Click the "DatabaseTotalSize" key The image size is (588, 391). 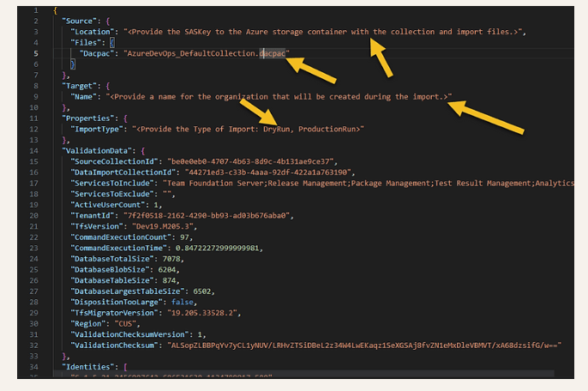[x=112, y=259]
